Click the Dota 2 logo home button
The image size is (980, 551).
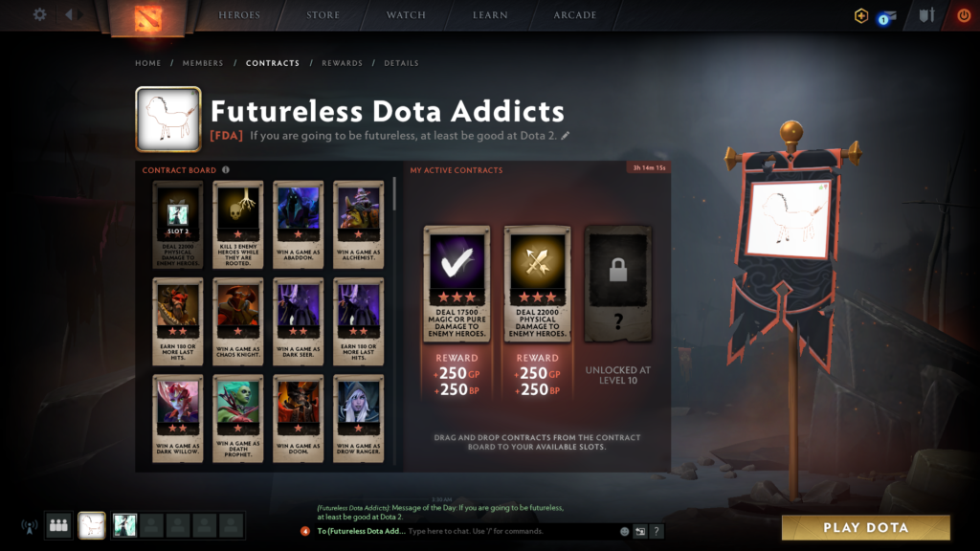(x=148, y=17)
